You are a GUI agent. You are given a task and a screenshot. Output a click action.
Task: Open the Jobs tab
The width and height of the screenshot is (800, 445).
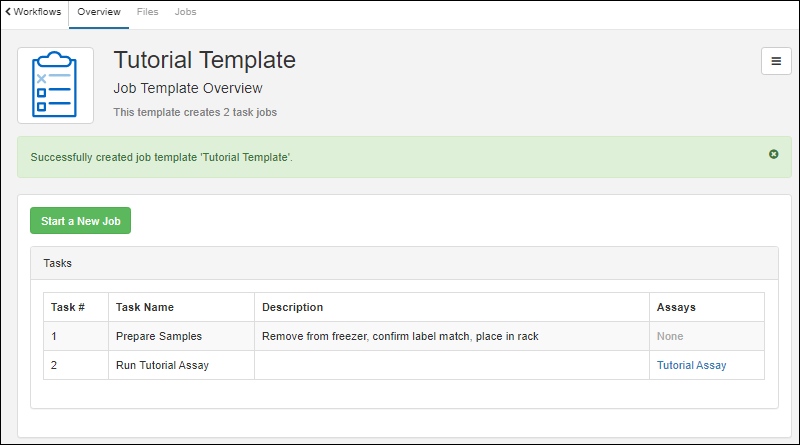click(x=185, y=12)
